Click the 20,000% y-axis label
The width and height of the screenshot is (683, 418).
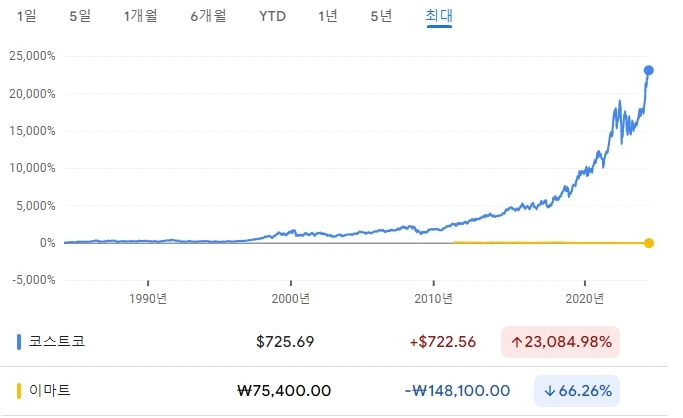click(32, 94)
